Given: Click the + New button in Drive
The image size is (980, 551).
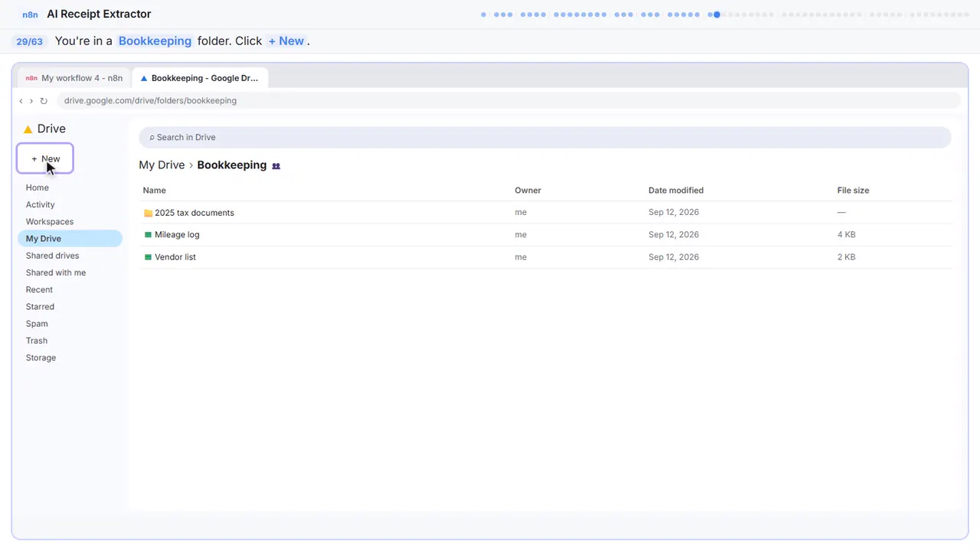Looking at the screenshot, I should (x=45, y=158).
